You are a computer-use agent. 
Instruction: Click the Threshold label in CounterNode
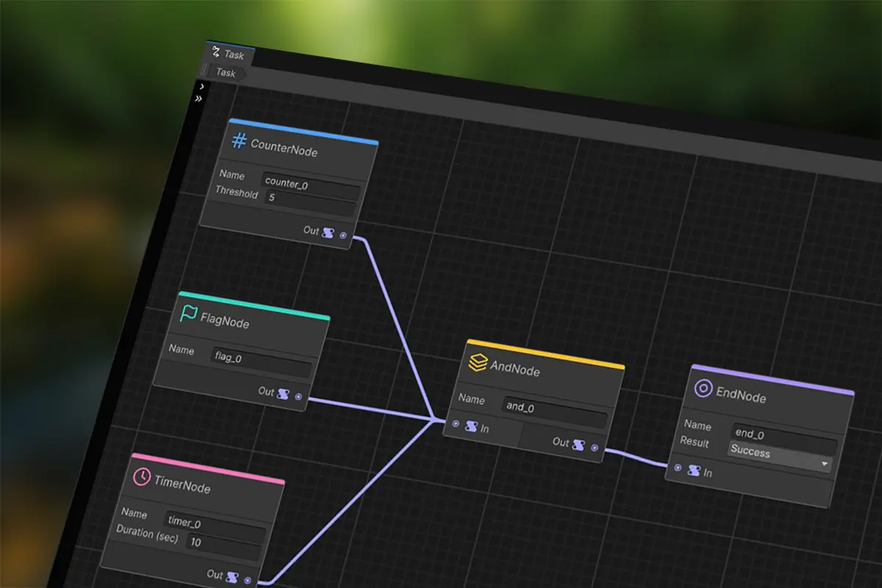237,193
